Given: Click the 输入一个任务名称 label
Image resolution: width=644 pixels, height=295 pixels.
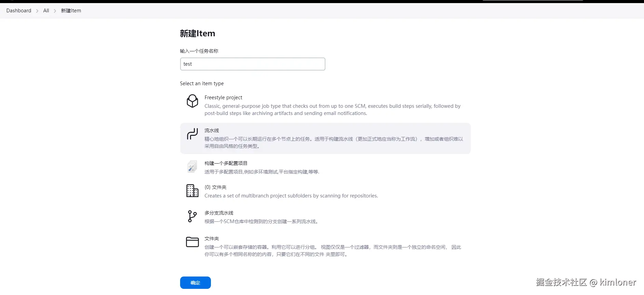Looking at the screenshot, I should 199,51.
